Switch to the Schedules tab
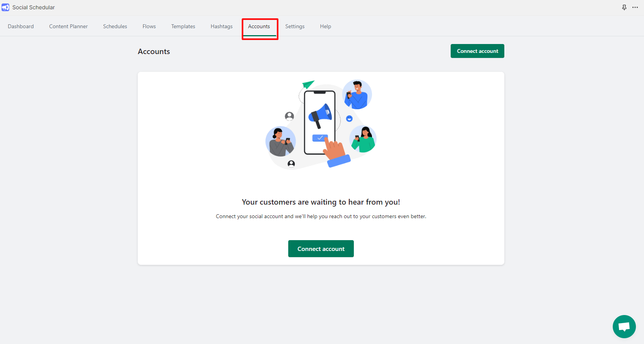Screen dimensions: 644x344 click(x=115, y=26)
